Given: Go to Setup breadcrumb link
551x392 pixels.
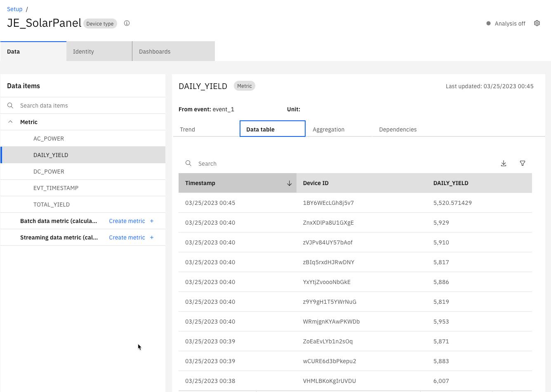Looking at the screenshot, I should 14,9.
